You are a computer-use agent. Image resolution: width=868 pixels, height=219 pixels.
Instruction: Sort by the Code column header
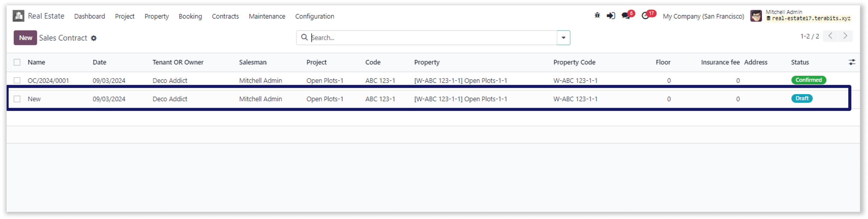click(373, 62)
